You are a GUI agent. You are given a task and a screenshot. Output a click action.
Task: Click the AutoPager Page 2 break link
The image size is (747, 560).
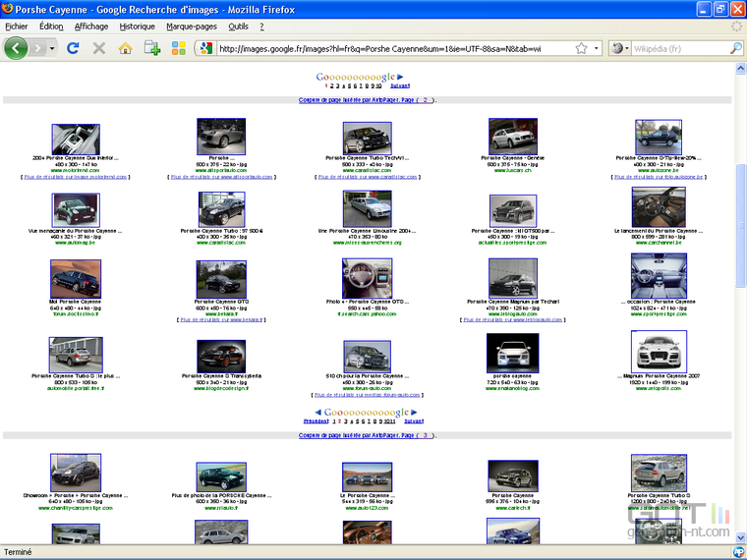click(367, 100)
